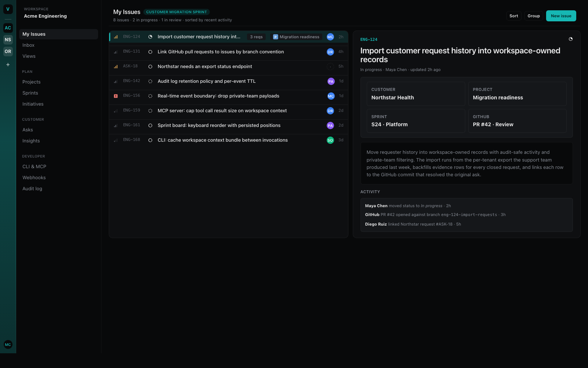Open the Sprint S24 Platform card
Image resolution: width=588 pixels, height=368 pixels.
click(416, 121)
